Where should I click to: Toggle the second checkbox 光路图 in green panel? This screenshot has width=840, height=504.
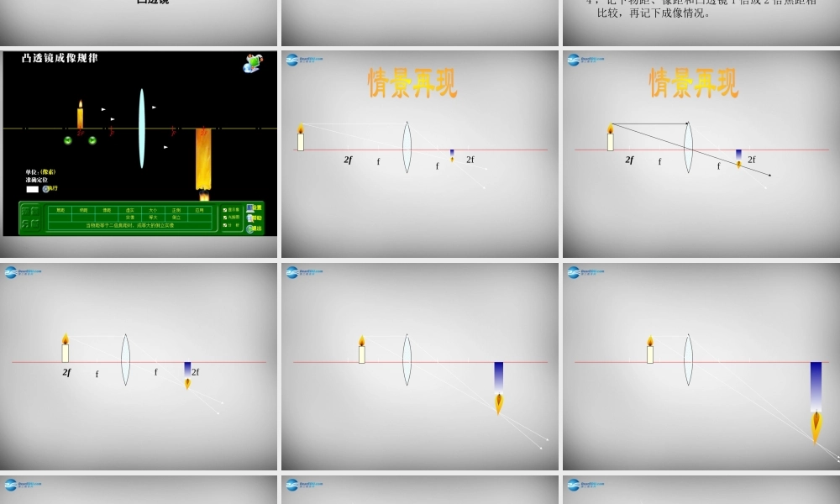click(x=225, y=218)
